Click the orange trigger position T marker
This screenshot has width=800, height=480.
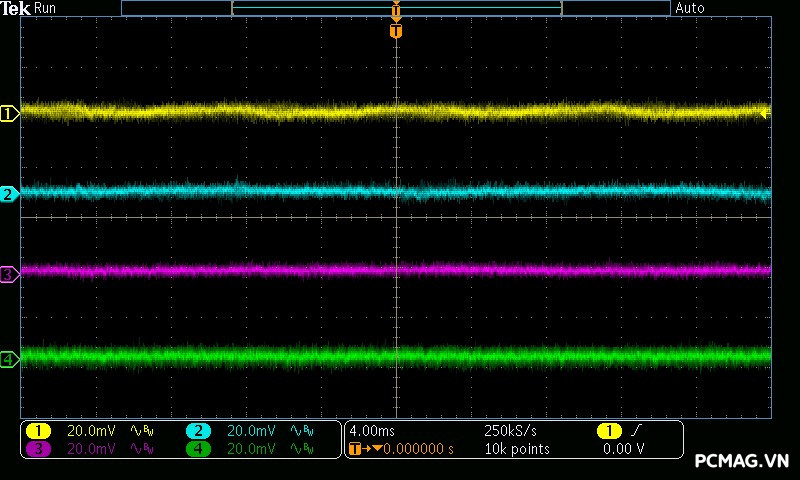click(x=396, y=31)
